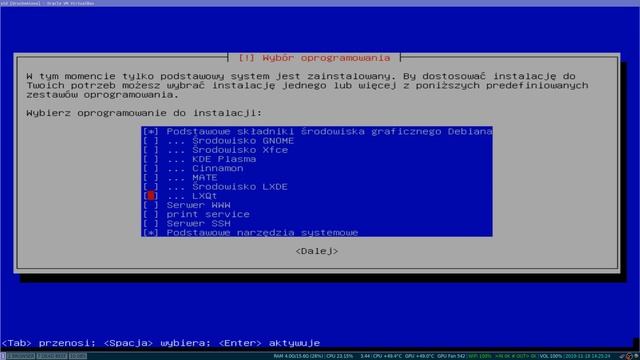Enable the Cinnamon desktop checkbox
The image size is (640, 360).
click(x=151, y=168)
